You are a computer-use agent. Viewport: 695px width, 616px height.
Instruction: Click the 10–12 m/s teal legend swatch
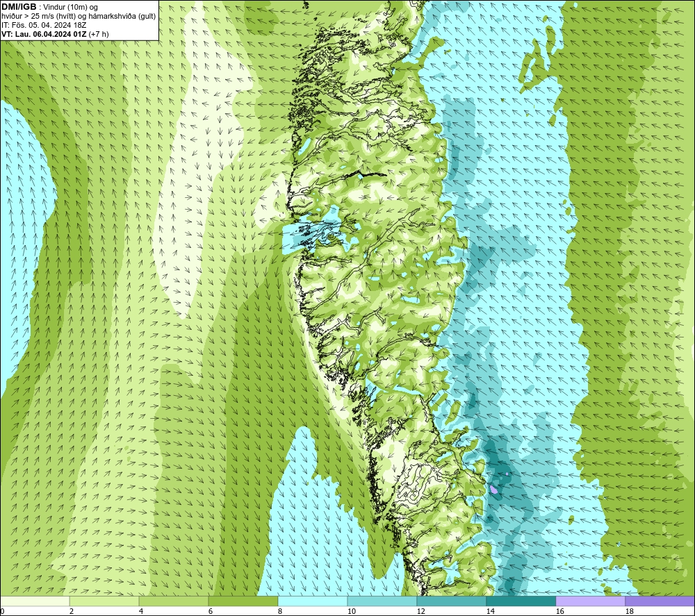coord(382,601)
